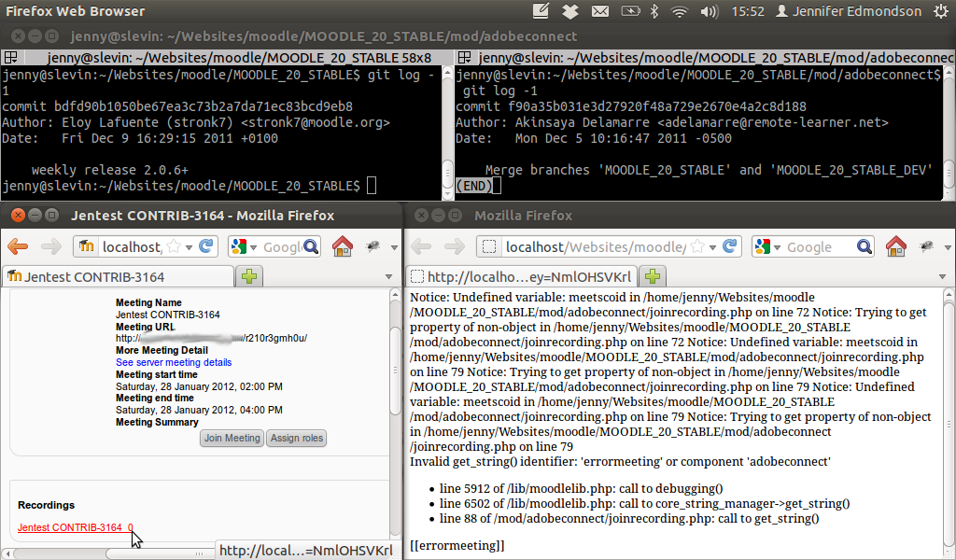956x560 pixels.
Task: Go to home page in Jentest window
Action: click(x=343, y=246)
